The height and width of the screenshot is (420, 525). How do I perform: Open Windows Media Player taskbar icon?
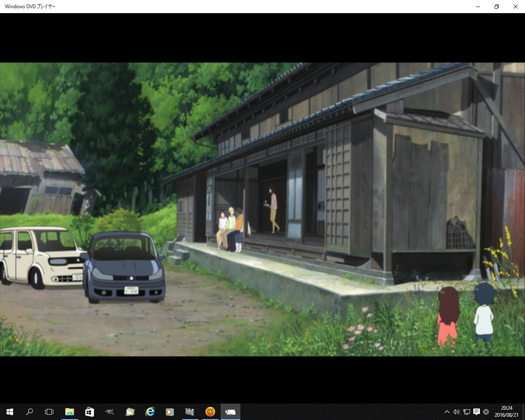click(x=170, y=412)
